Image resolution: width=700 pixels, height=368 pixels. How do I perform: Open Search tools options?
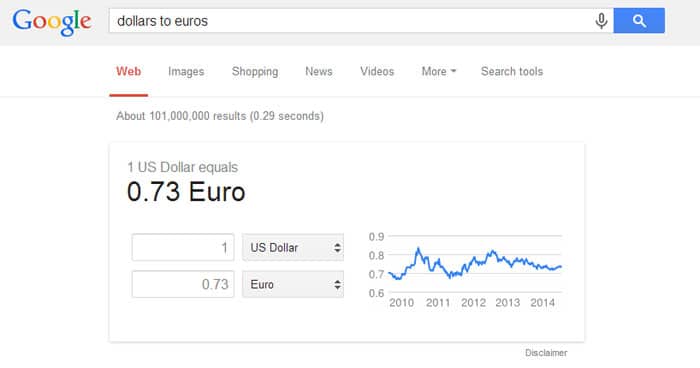coord(512,71)
